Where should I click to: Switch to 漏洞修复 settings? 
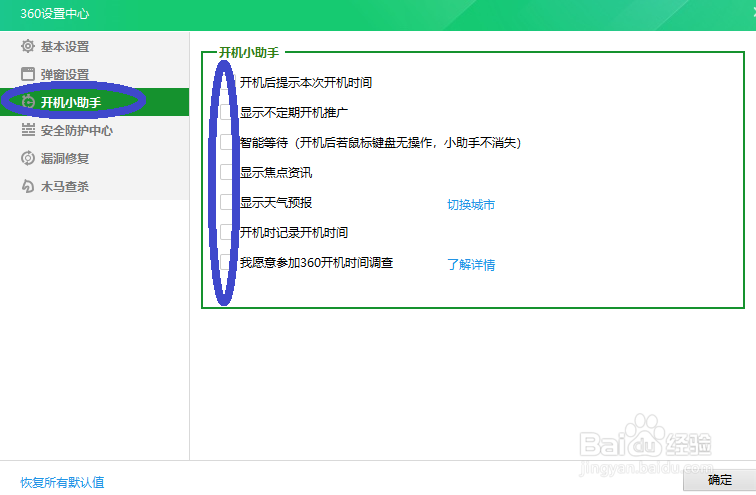tap(94, 158)
